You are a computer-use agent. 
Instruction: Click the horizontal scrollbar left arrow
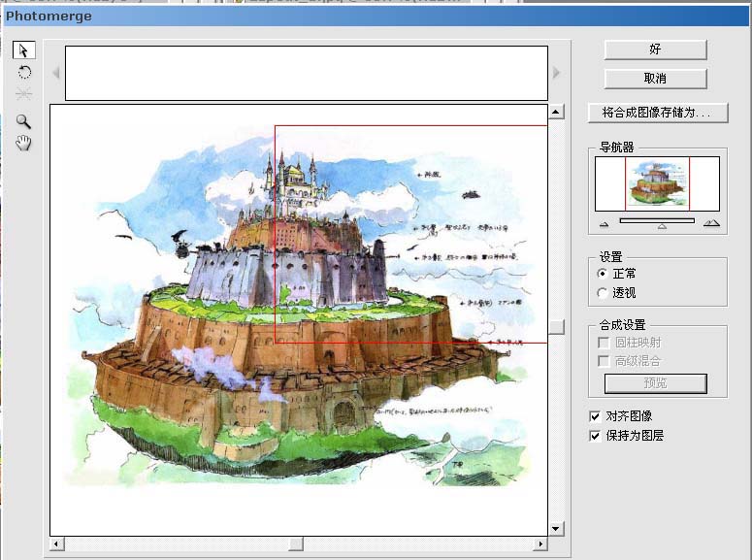click(56, 544)
